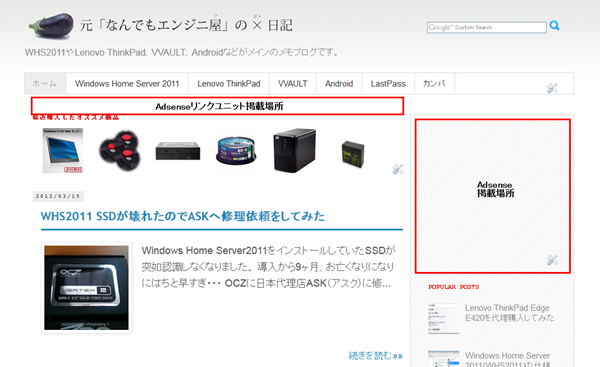Viewport: 600px width, 367px height.
Task: Click the 続きを読む read more link
Action: 375,356
